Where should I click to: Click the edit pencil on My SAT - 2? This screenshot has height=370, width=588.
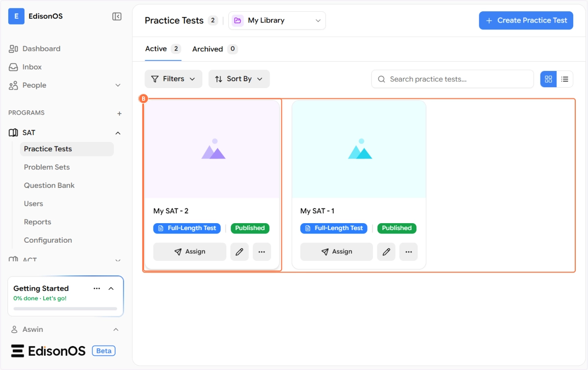click(239, 252)
